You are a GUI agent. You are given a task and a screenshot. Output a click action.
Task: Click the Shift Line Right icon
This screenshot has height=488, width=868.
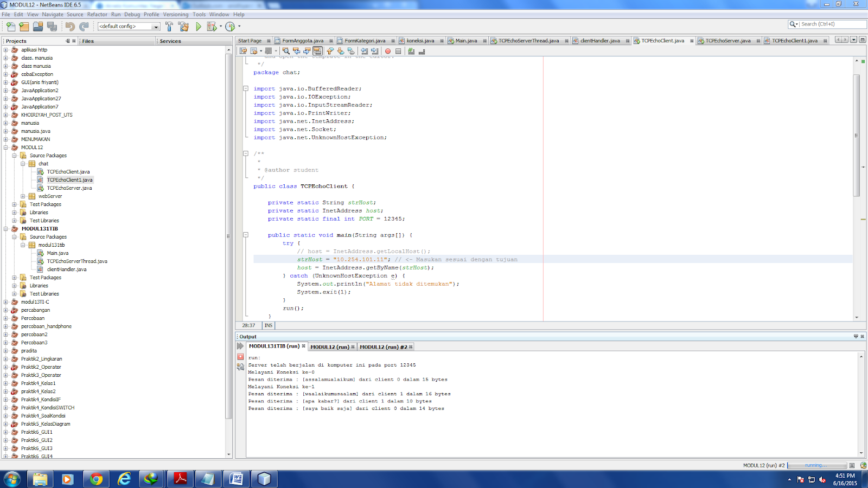(373, 51)
